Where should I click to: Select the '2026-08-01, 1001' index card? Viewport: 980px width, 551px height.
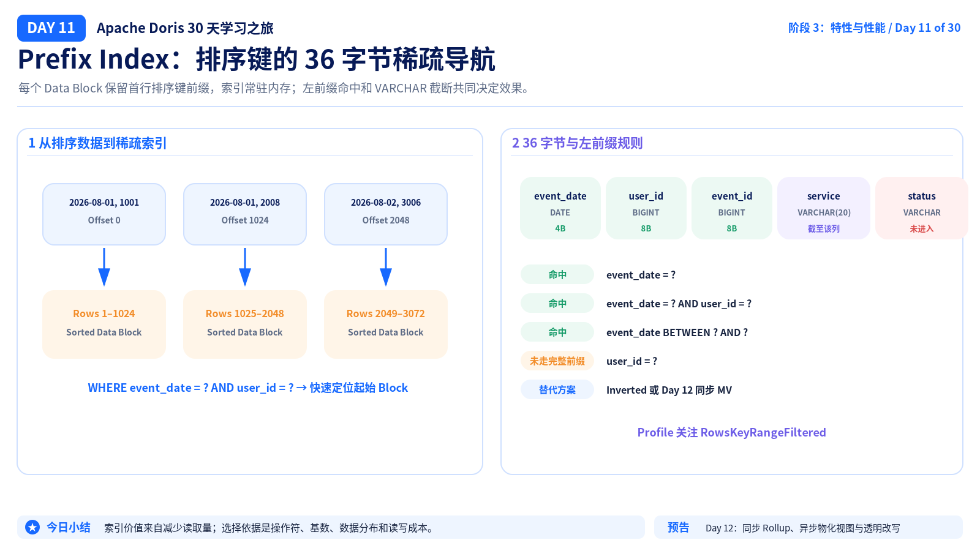coord(104,214)
